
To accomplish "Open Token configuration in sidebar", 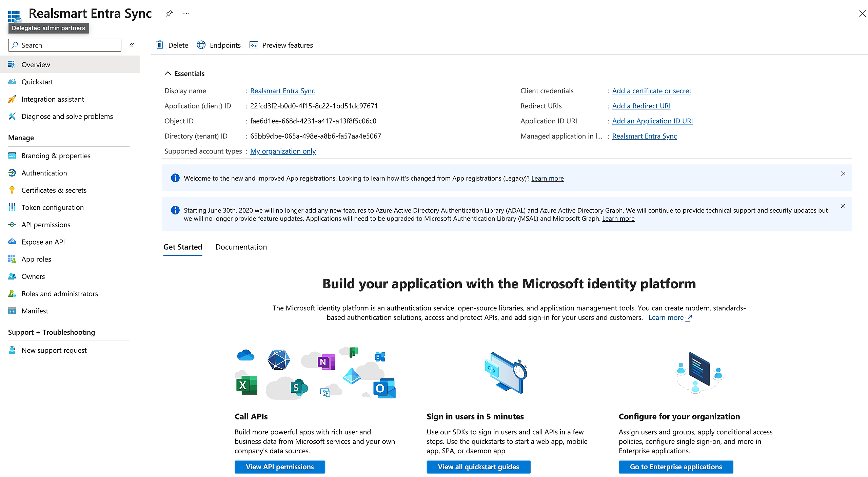I will pos(53,208).
